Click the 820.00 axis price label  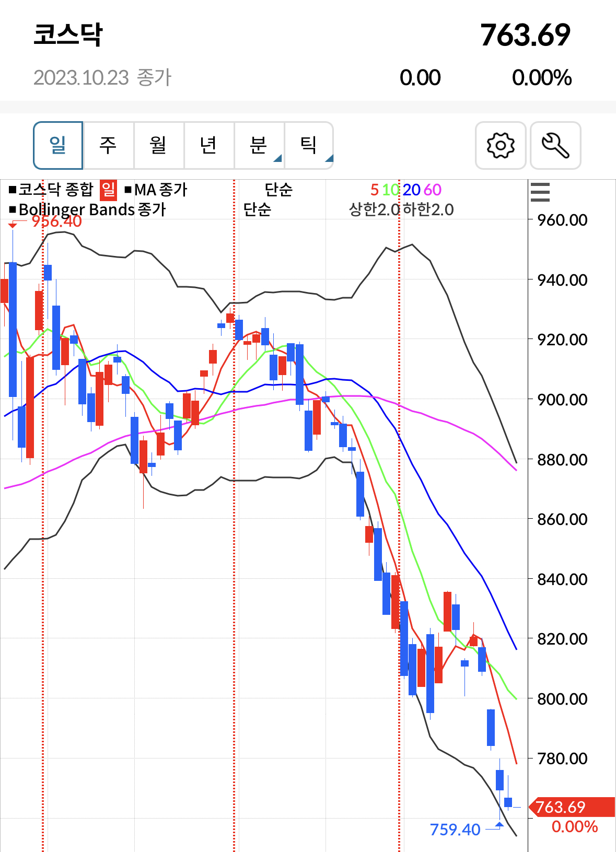[x=562, y=639]
